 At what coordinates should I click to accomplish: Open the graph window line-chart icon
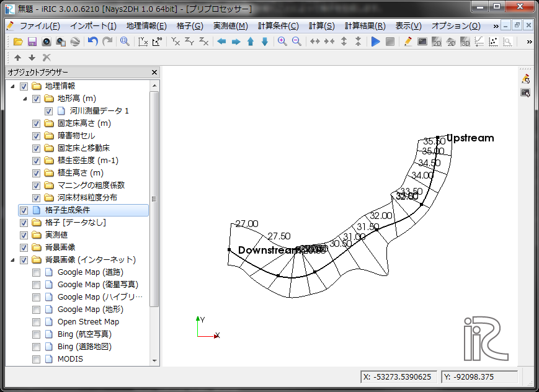point(479,42)
